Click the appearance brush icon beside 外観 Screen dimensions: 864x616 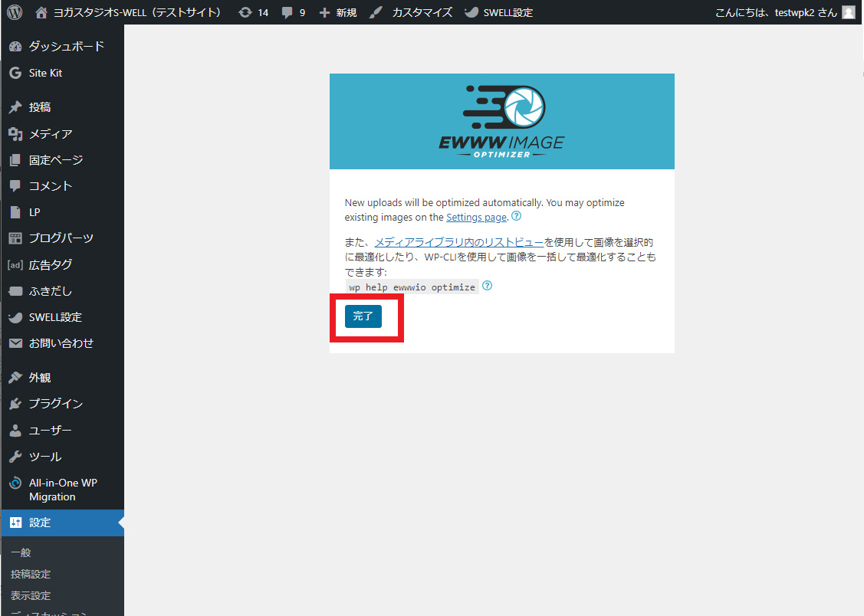tap(15, 377)
